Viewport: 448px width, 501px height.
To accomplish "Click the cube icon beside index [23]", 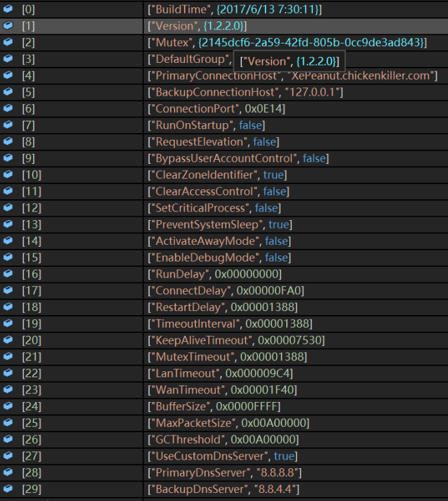I will pos(8,390).
